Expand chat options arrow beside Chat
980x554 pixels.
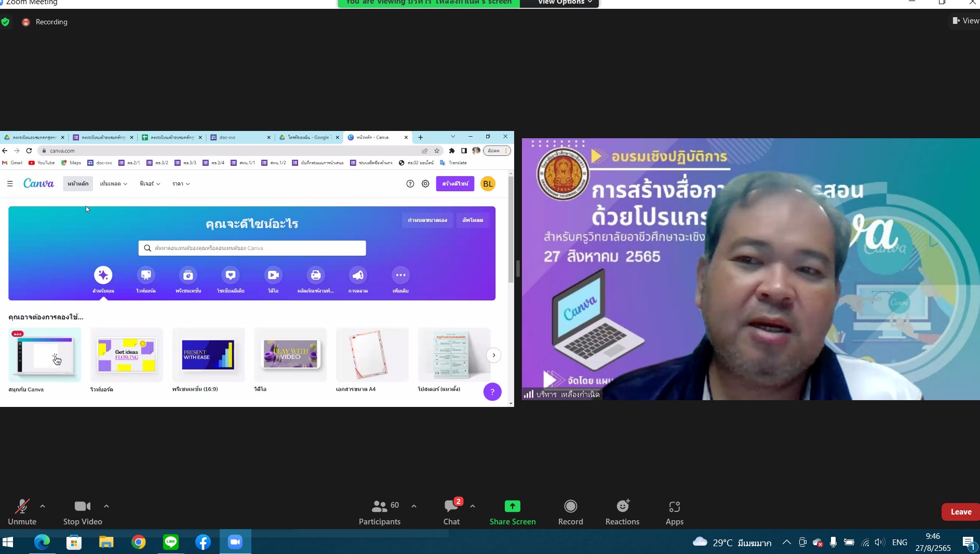click(473, 506)
